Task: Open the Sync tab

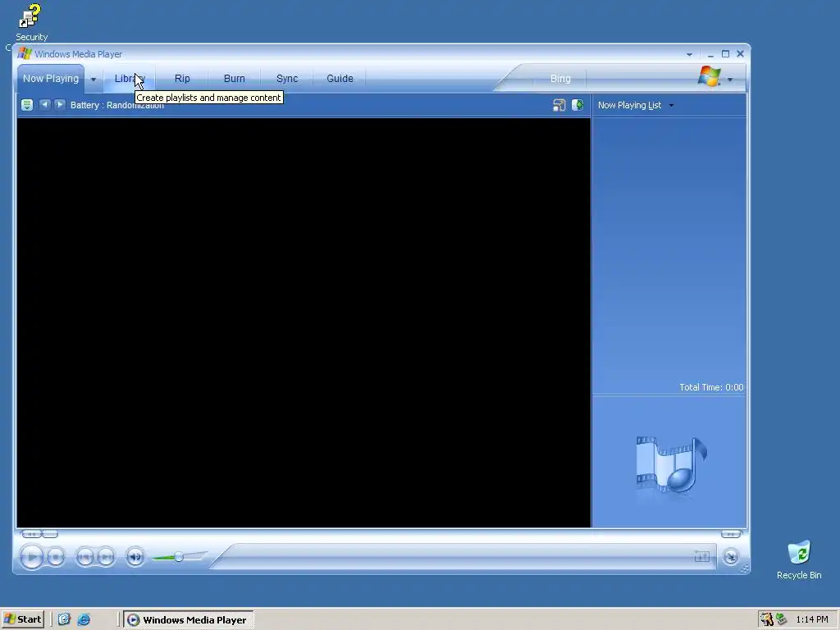Action: tap(286, 78)
